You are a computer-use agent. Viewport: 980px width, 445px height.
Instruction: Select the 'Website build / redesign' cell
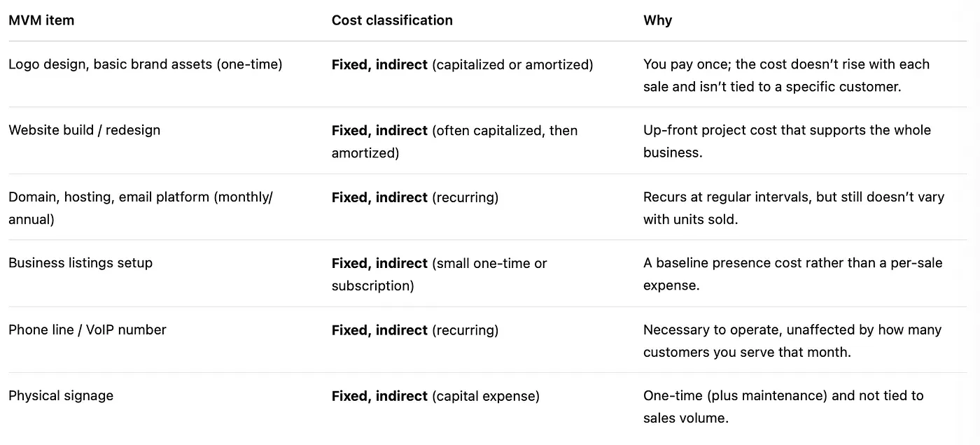coord(85,130)
